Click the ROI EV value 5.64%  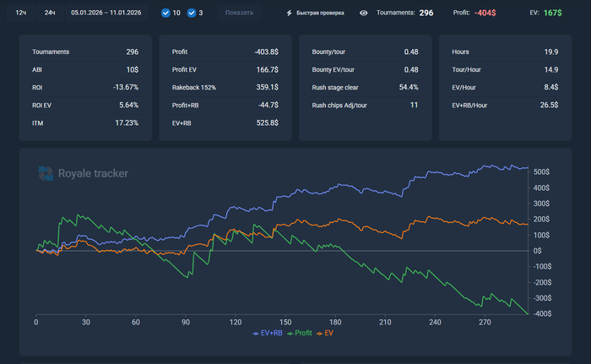coord(129,105)
